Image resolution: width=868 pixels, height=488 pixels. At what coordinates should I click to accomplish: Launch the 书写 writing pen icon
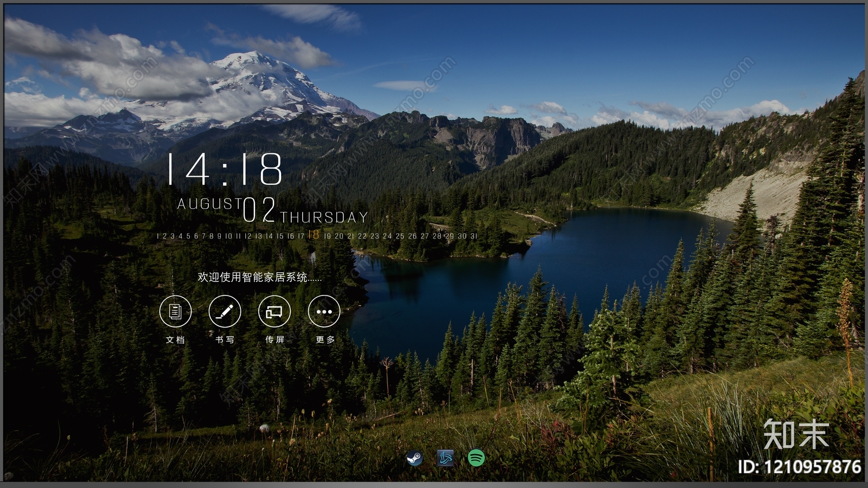[225, 312]
